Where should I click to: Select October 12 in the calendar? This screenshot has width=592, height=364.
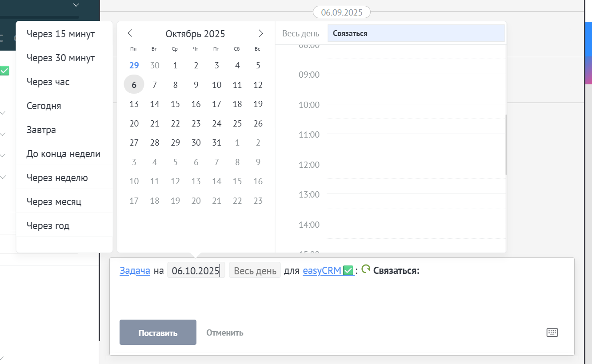coord(258,85)
